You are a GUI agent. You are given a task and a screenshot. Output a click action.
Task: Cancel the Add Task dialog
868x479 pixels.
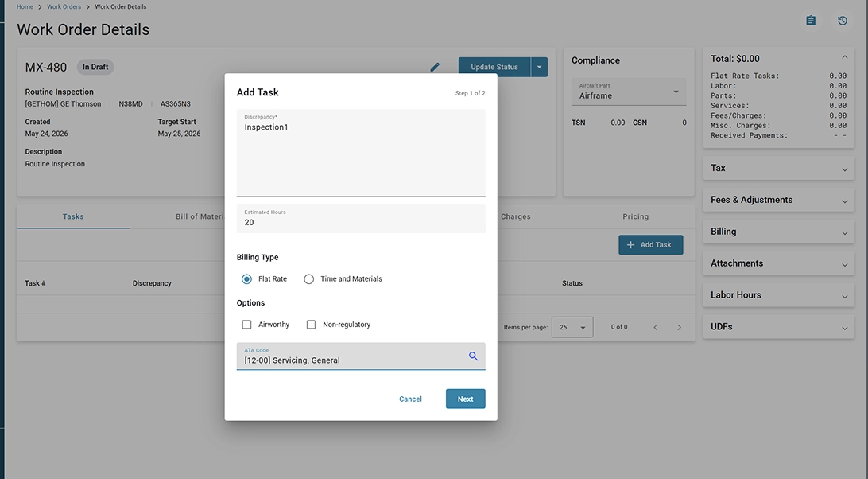410,399
